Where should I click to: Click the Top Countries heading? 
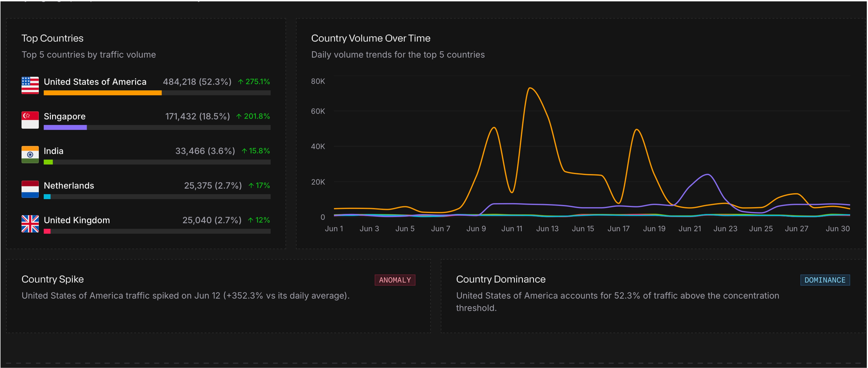coord(53,38)
